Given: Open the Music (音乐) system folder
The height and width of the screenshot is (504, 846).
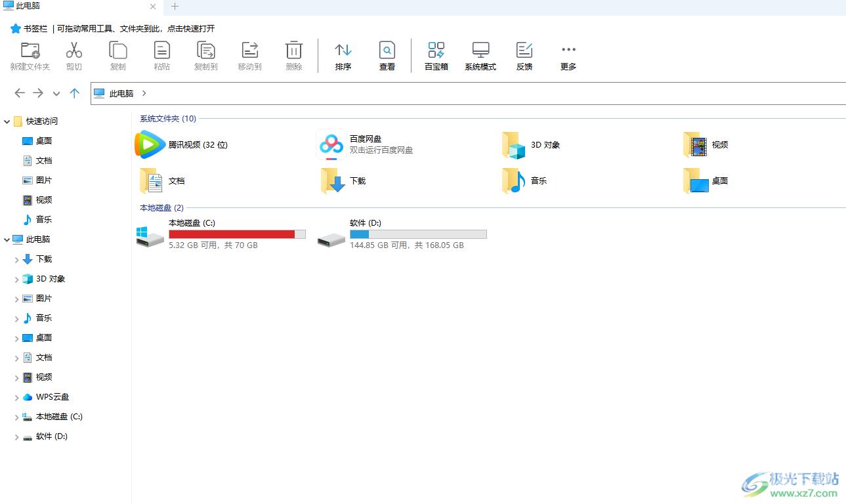Looking at the screenshot, I should click(x=514, y=180).
